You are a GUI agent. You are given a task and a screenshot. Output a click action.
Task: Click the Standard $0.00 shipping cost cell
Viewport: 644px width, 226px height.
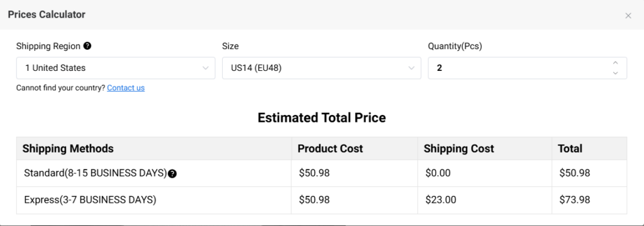coord(485,173)
